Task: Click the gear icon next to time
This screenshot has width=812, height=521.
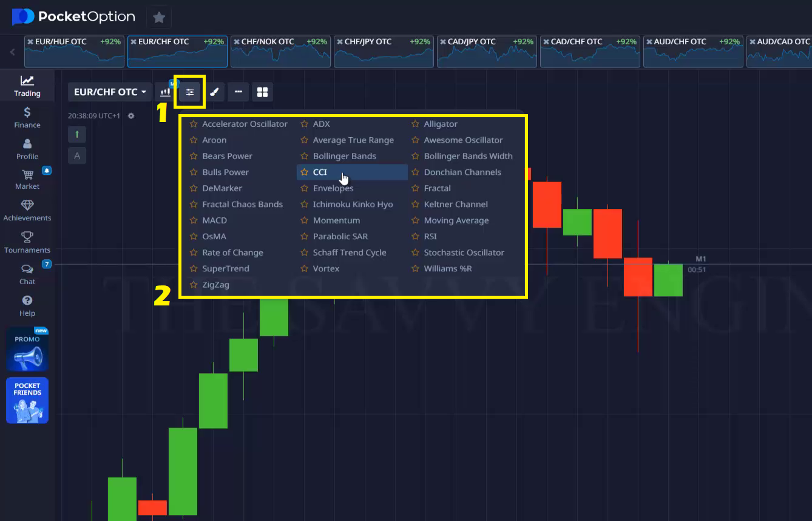Action: point(131,115)
